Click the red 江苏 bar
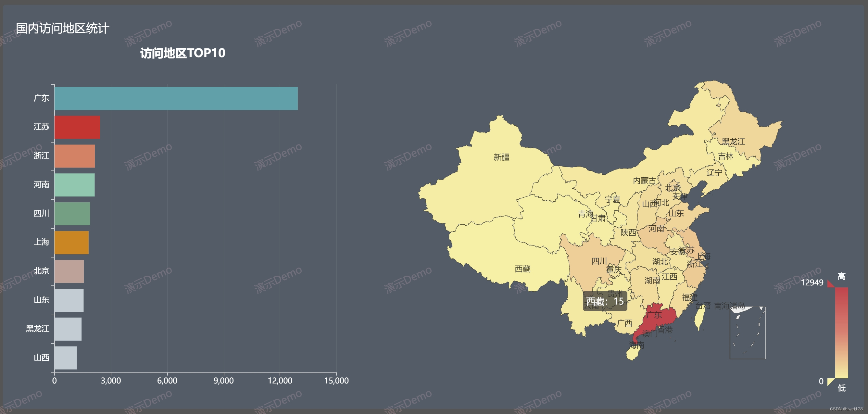The image size is (868, 414). pyautogui.click(x=77, y=127)
